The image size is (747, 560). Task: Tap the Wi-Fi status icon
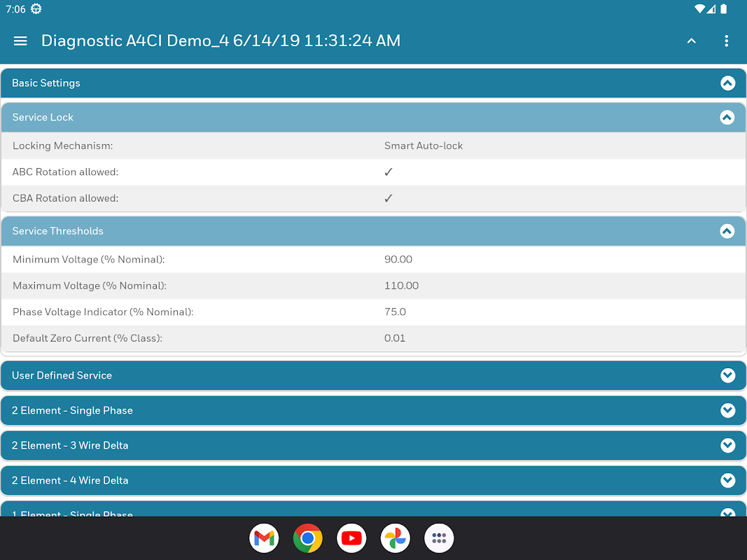699,9
